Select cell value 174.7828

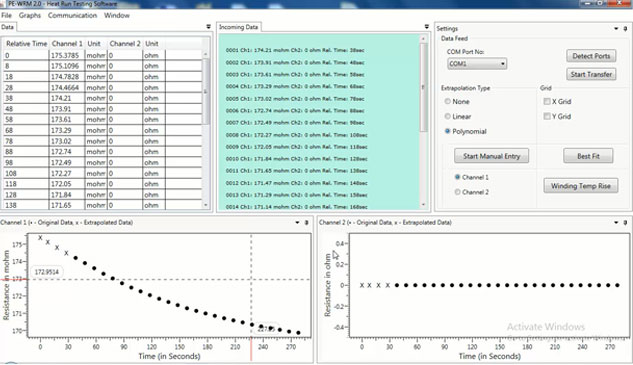click(67, 77)
